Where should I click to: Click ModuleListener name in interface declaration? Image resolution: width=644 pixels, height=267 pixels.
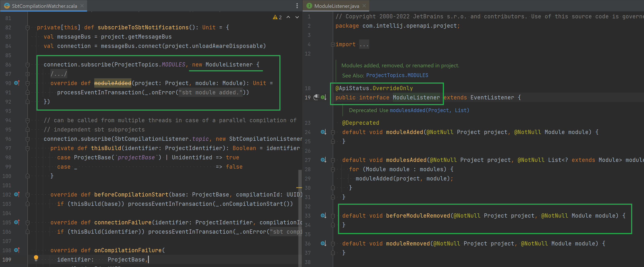(x=416, y=97)
